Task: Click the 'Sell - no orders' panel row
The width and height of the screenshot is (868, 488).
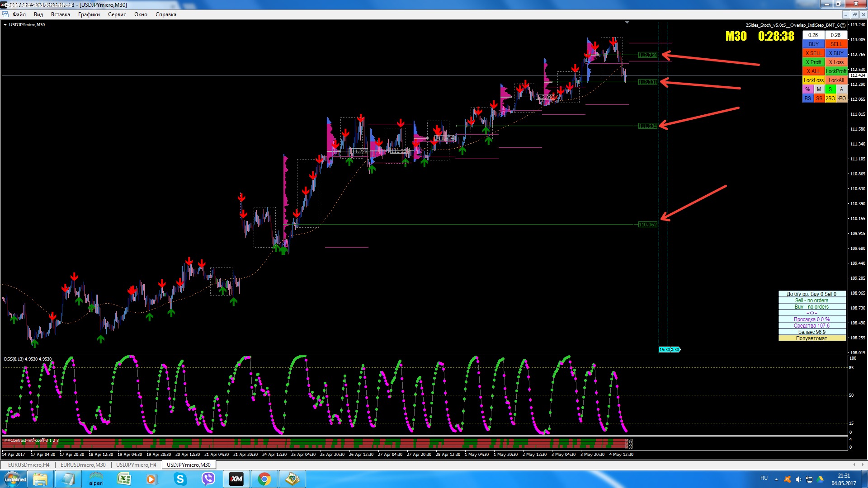Action: coord(812,300)
